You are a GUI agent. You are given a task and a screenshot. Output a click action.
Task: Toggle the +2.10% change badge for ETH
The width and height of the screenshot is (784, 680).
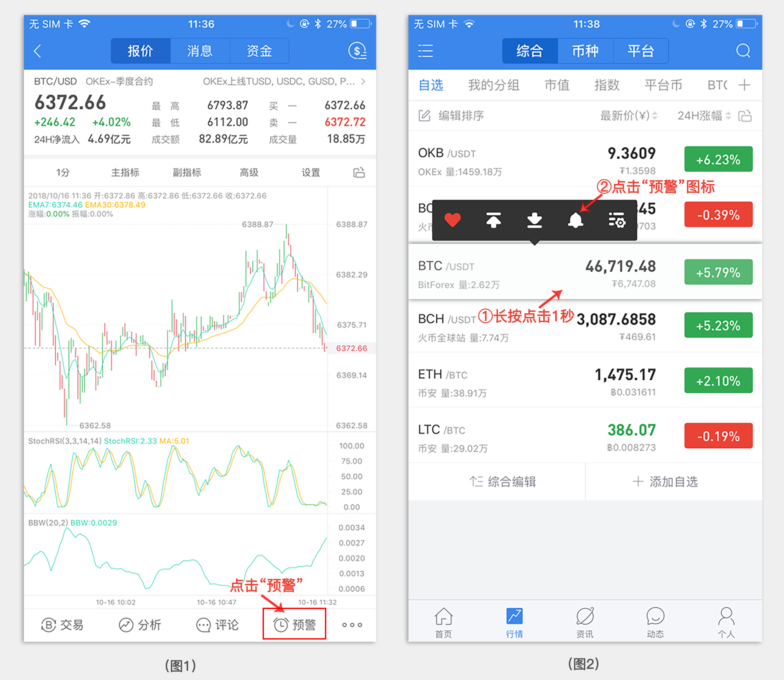(718, 381)
